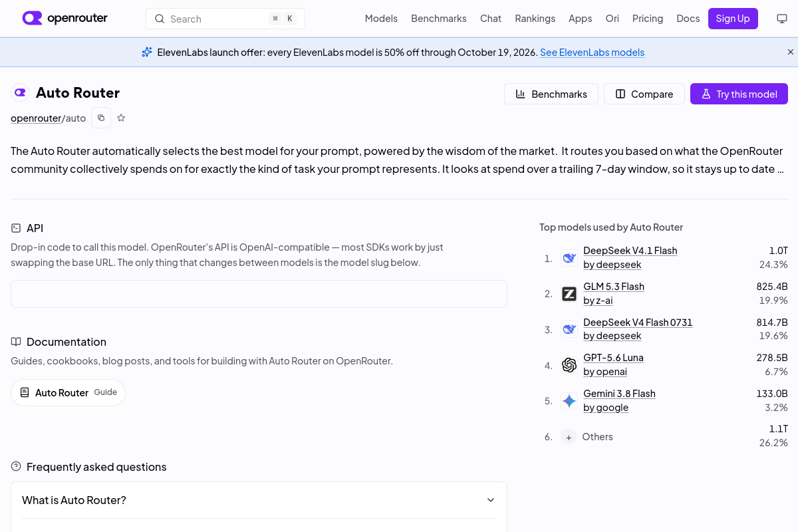
Task: Open Gemini 3.8 Flash model link
Action: [x=619, y=394]
